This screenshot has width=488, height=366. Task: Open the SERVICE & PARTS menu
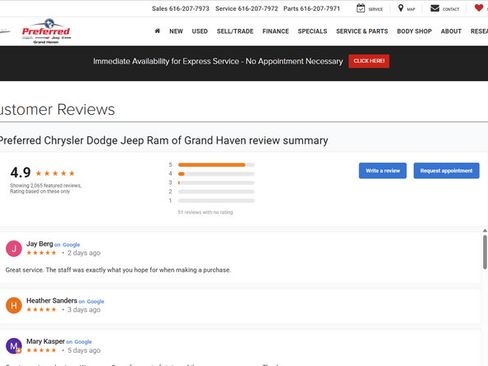pyautogui.click(x=362, y=31)
